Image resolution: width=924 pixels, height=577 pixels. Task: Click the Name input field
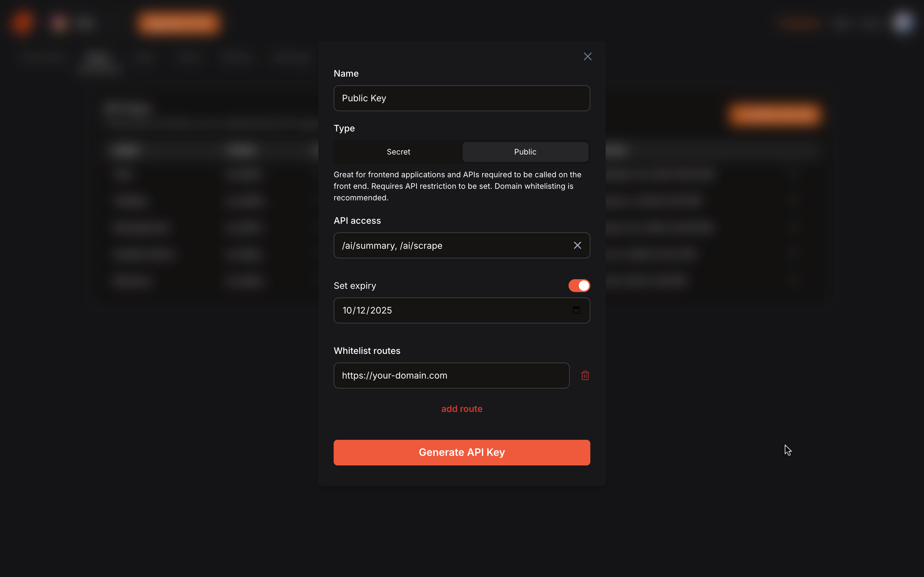click(462, 98)
